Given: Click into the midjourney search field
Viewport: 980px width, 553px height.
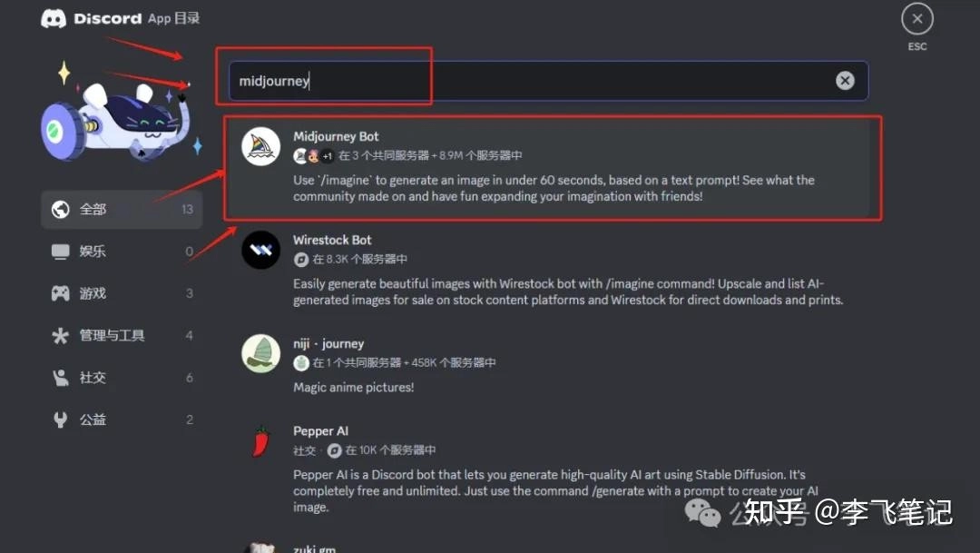Looking at the screenshot, I should (x=548, y=81).
